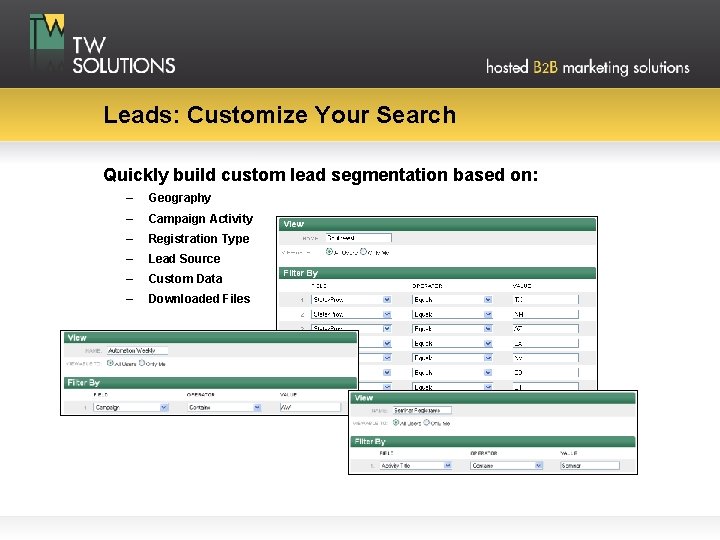This screenshot has width=720, height=540.
Task: Click the Registration Type bullet text
Action: click(199, 239)
